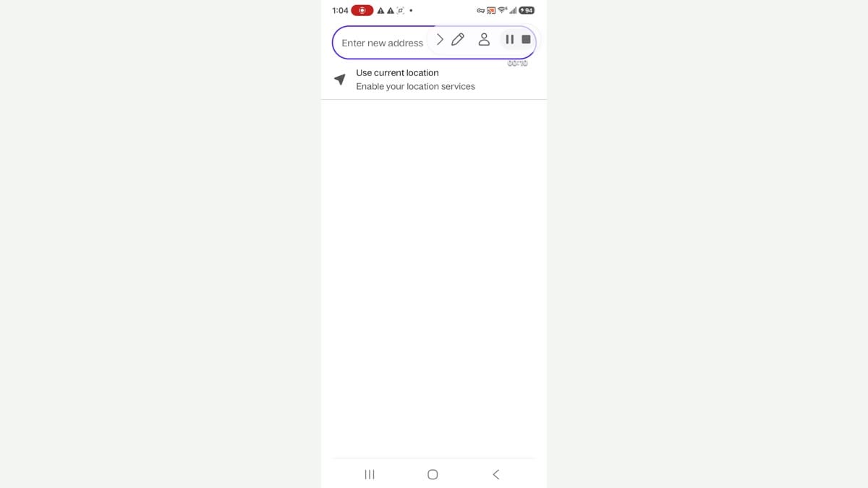Tap the cast status icon

point(491,10)
